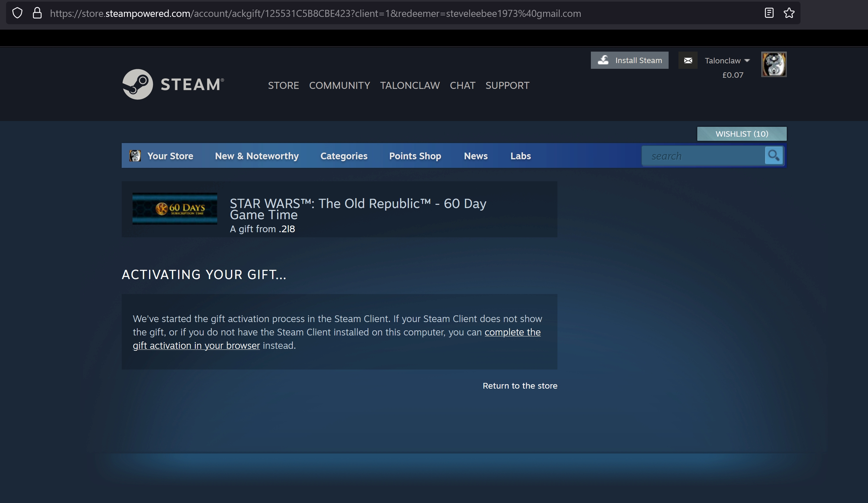Click complete the gift activation link

512,332
